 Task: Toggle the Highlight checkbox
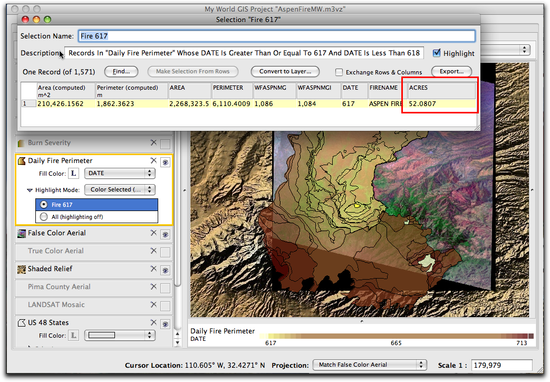(x=436, y=53)
